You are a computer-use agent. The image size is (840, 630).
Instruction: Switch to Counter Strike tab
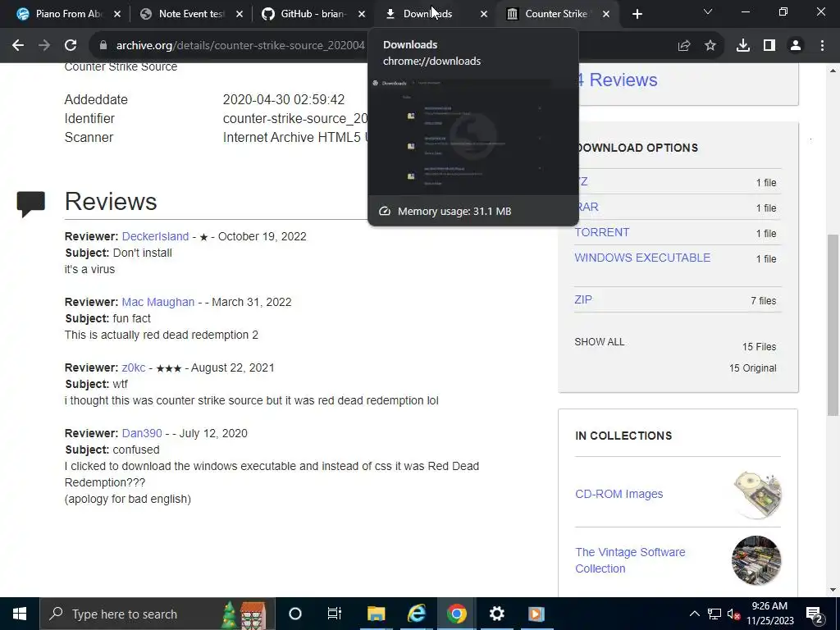[x=556, y=14]
